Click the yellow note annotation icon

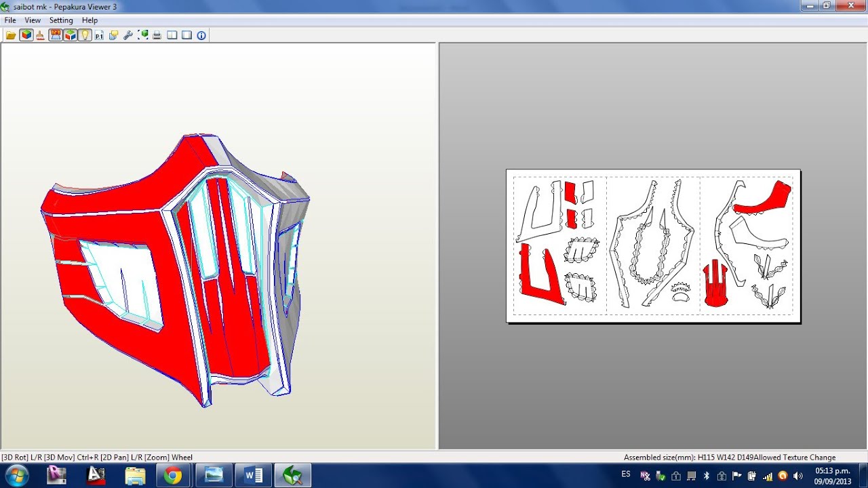[x=114, y=35]
